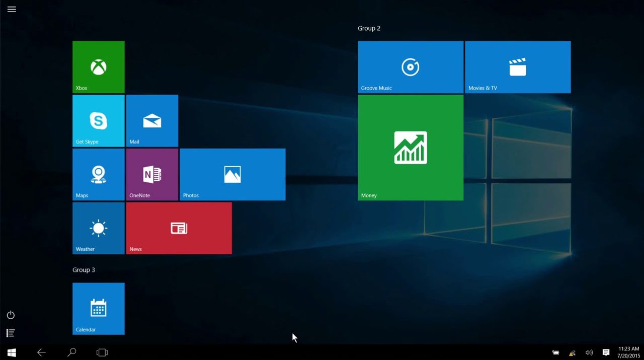
Task: Show the All apps list
Action: coord(11,333)
